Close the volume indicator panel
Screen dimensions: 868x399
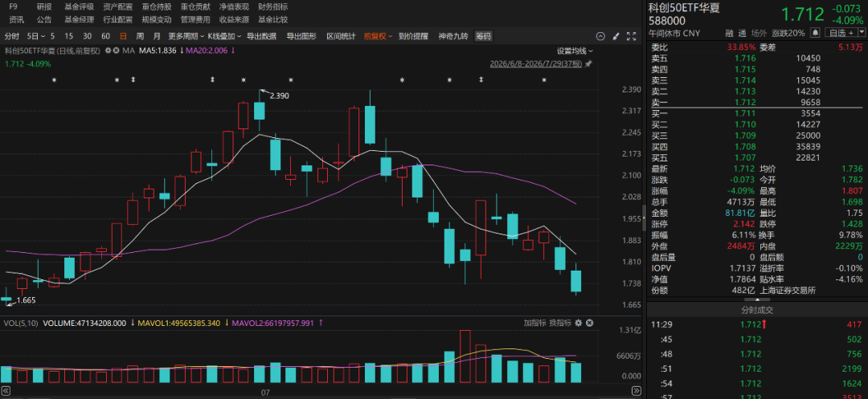[x=590, y=323]
